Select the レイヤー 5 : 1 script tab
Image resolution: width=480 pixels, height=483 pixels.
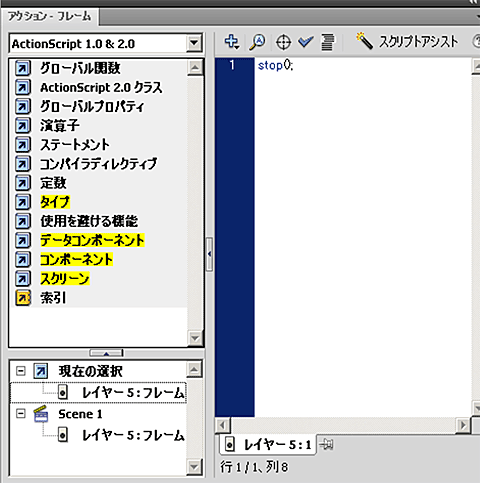click(268, 445)
